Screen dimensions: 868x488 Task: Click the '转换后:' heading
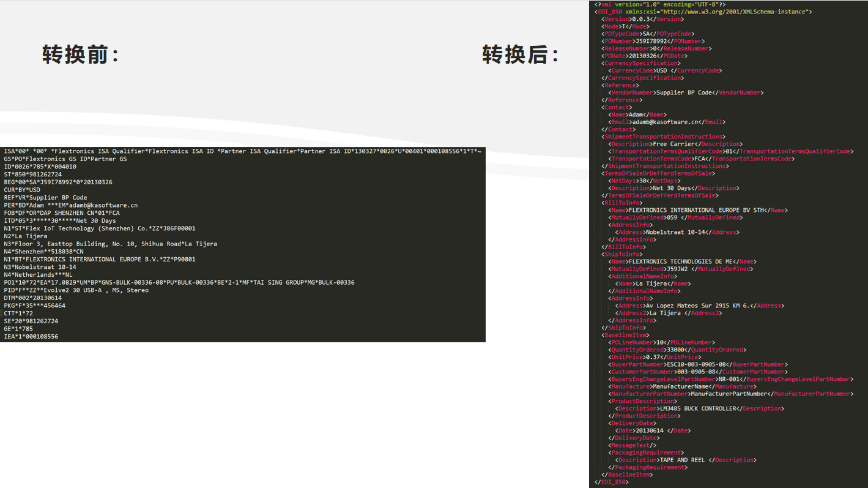click(x=520, y=54)
